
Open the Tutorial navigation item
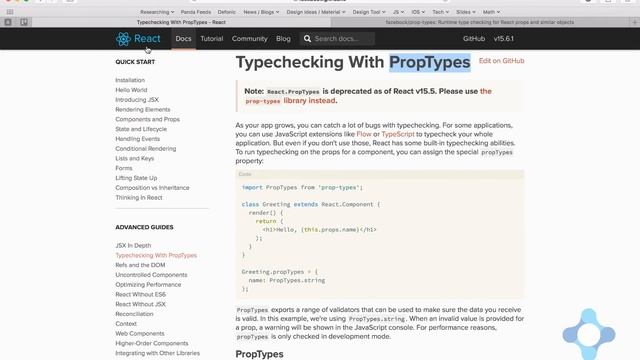tap(211, 39)
